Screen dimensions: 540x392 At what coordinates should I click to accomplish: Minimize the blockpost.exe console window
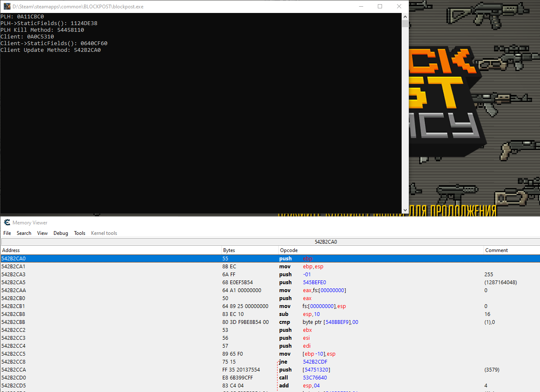[361, 6]
